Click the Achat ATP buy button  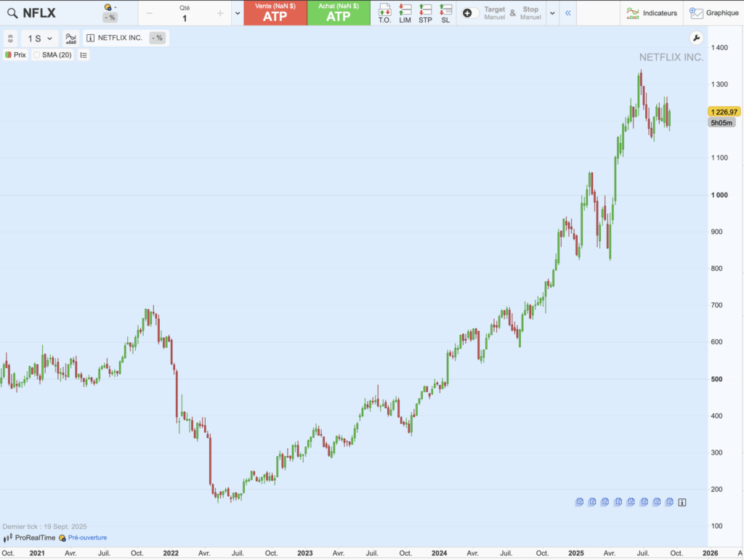click(339, 12)
